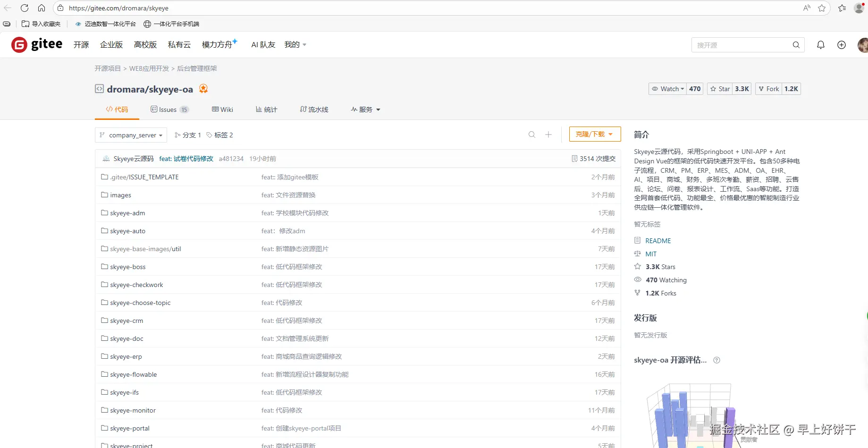Open the README link in sidebar

(657, 240)
